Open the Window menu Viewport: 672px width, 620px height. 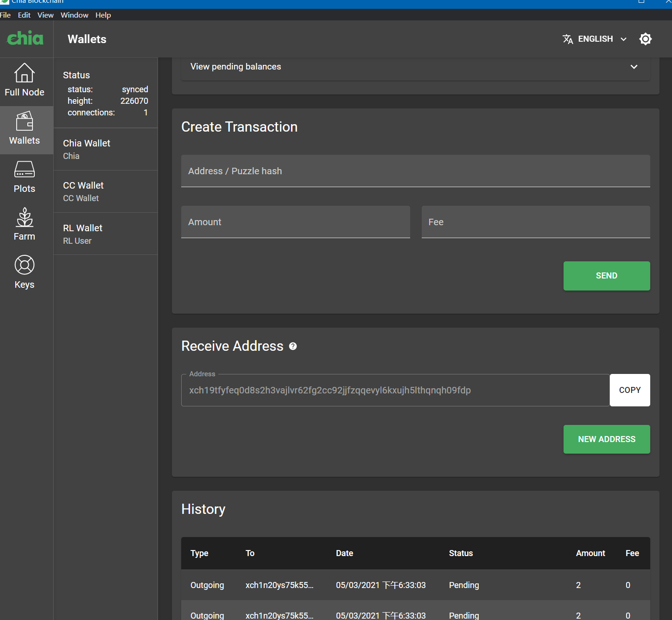click(74, 15)
